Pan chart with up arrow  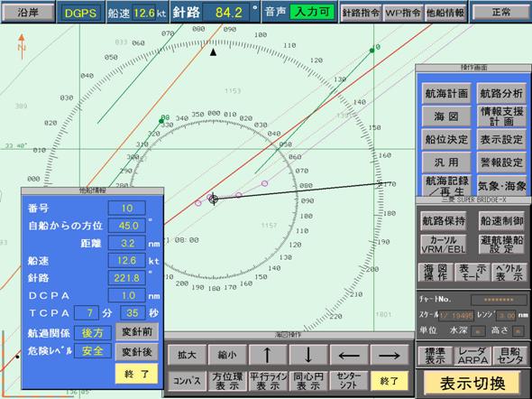[268, 355]
